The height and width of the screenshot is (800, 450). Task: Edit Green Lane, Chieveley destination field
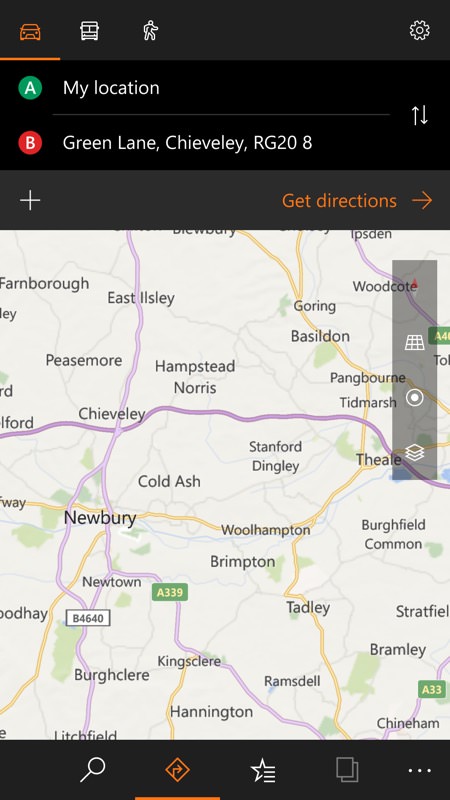click(221, 142)
